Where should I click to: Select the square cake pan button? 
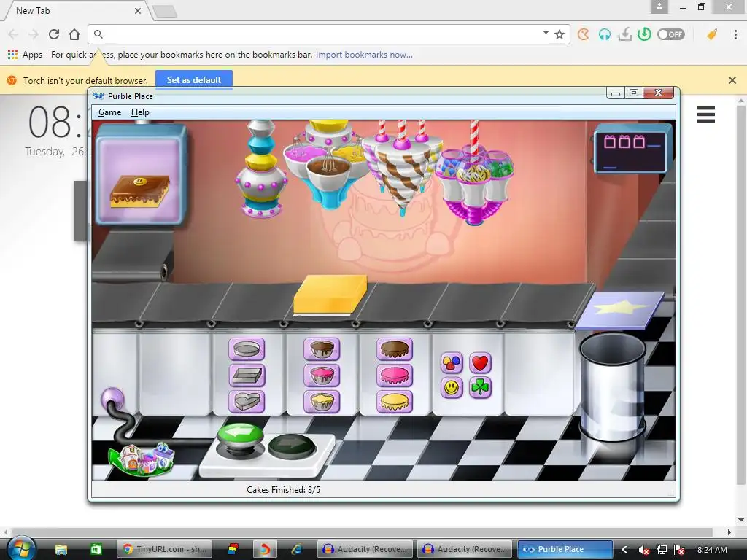(x=247, y=376)
